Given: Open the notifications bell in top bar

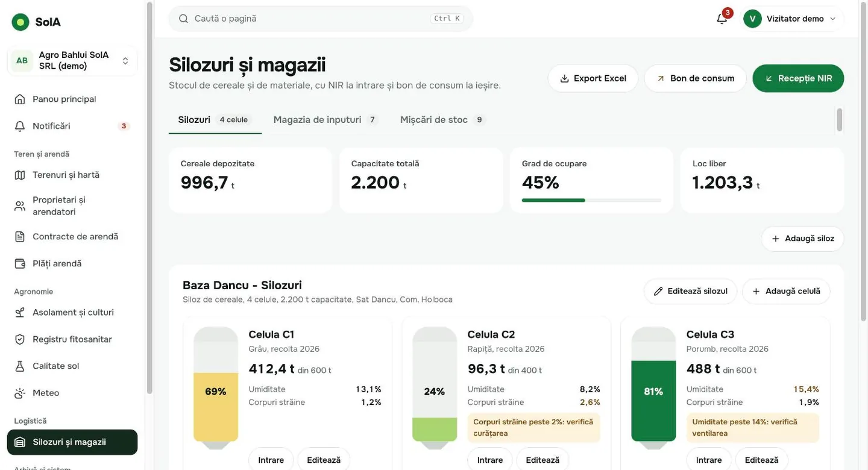Looking at the screenshot, I should click(x=722, y=19).
